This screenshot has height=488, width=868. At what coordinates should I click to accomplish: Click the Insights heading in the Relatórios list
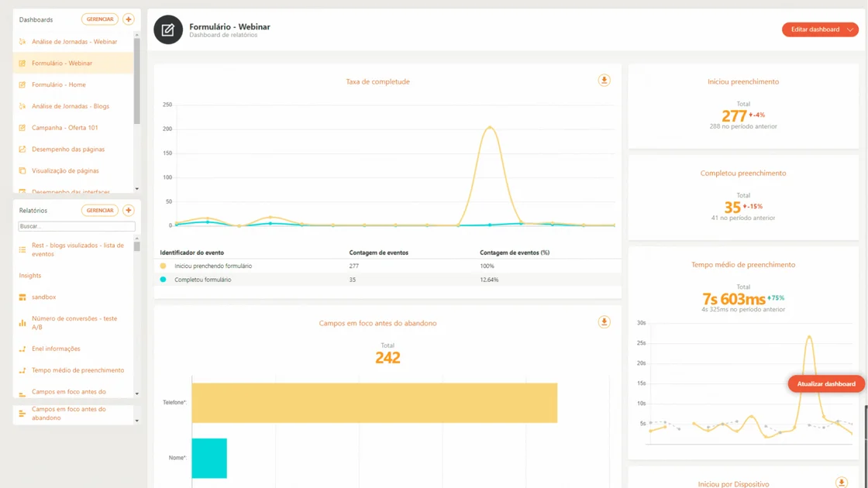pos(30,276)
